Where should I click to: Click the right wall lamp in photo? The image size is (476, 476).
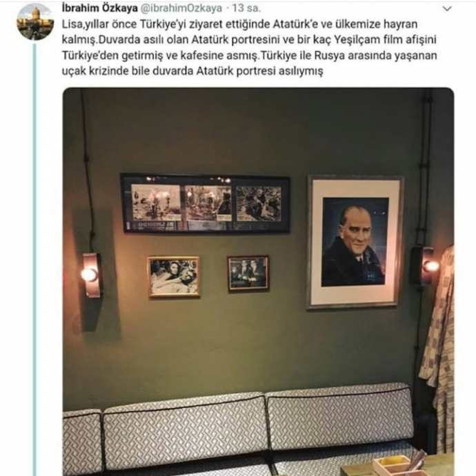click(x=424, y=265)
